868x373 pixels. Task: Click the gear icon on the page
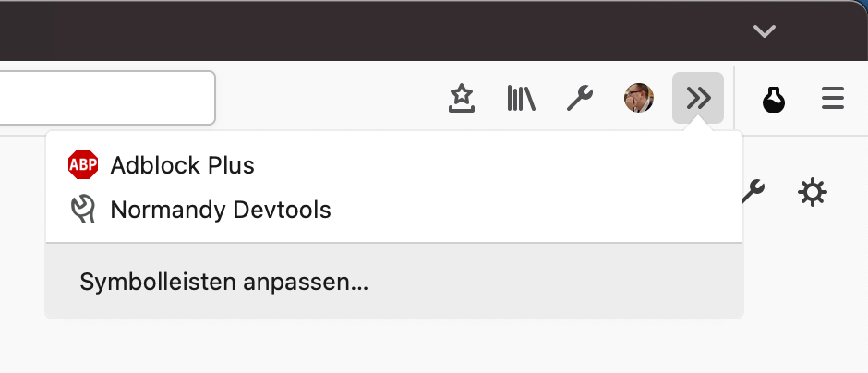click(813, 193)
